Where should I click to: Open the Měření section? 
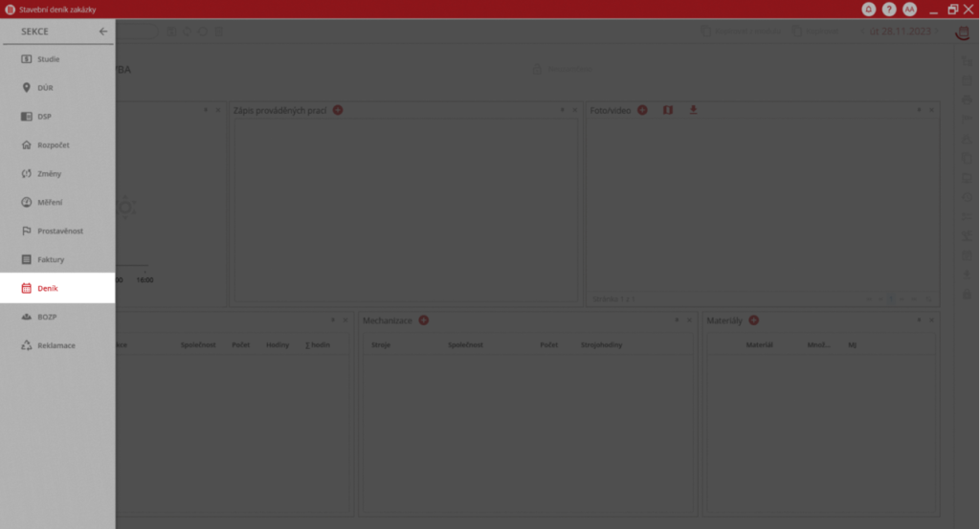point(50,203)
